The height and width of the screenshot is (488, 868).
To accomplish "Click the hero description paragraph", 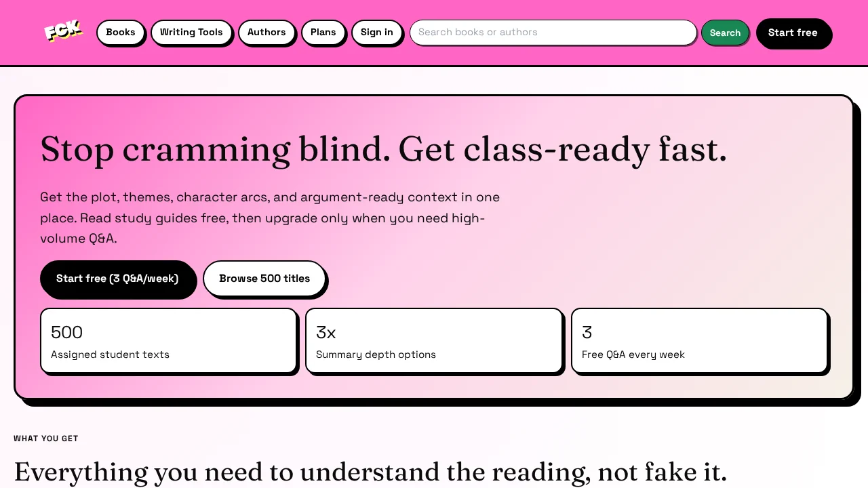I will point(270,218).
